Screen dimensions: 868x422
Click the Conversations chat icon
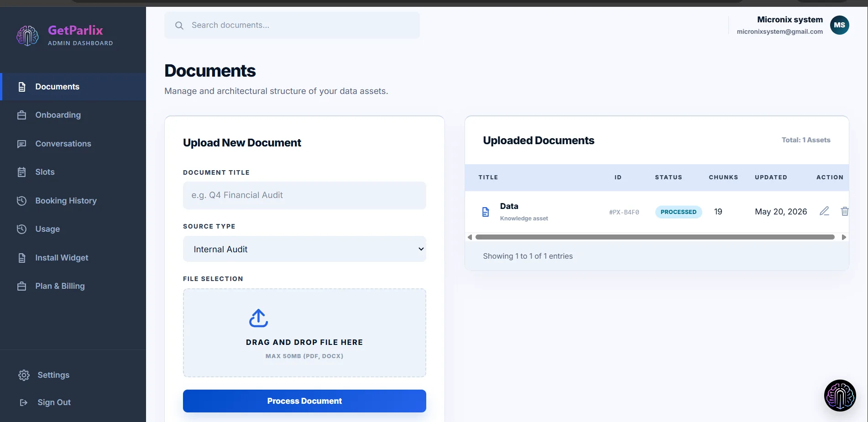coord(21,144)
